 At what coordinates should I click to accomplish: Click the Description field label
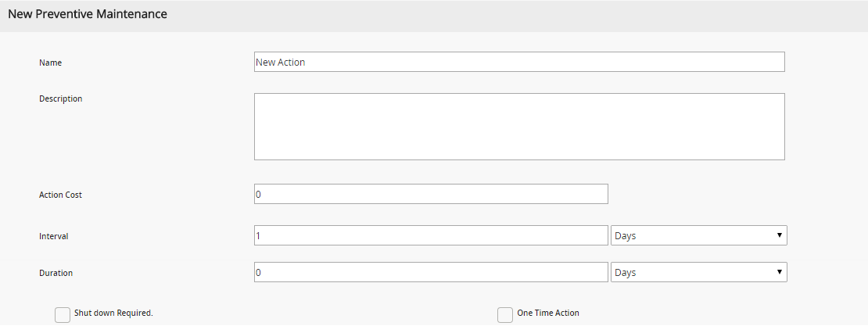(x=61, y=99)
